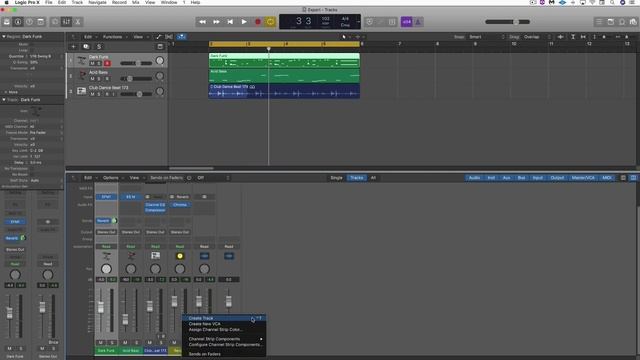Toggle the metronome click button
The width and height of the screenshot is (640, 360).
click(x=418, y=22)
